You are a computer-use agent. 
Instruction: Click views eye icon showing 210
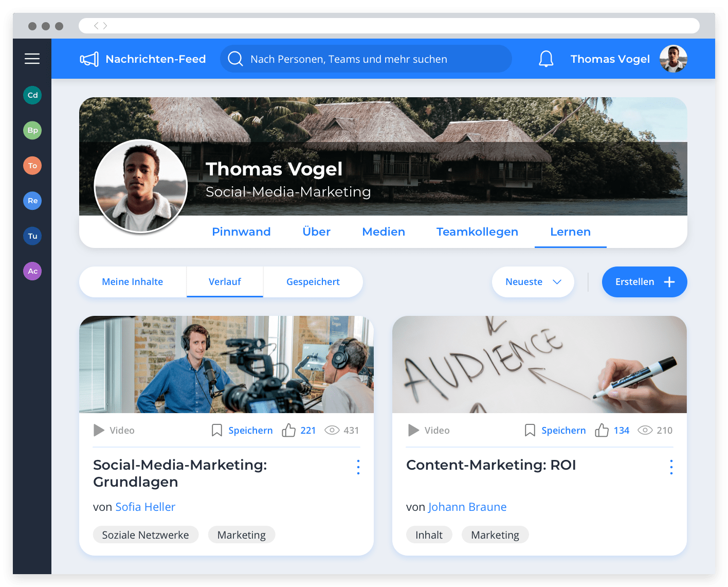[645, 430]
